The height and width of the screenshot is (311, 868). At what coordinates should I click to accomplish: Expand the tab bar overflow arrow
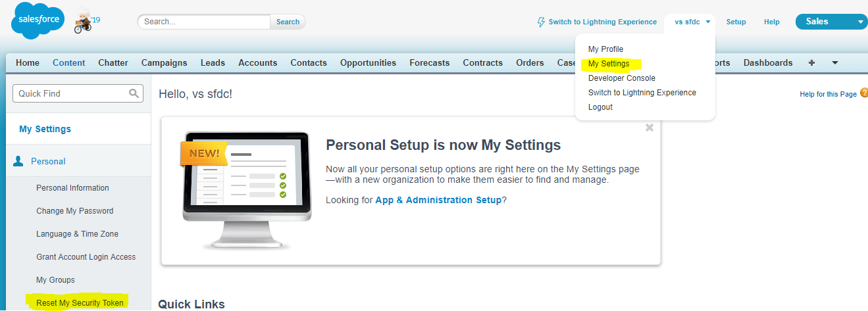coord(834,63)
